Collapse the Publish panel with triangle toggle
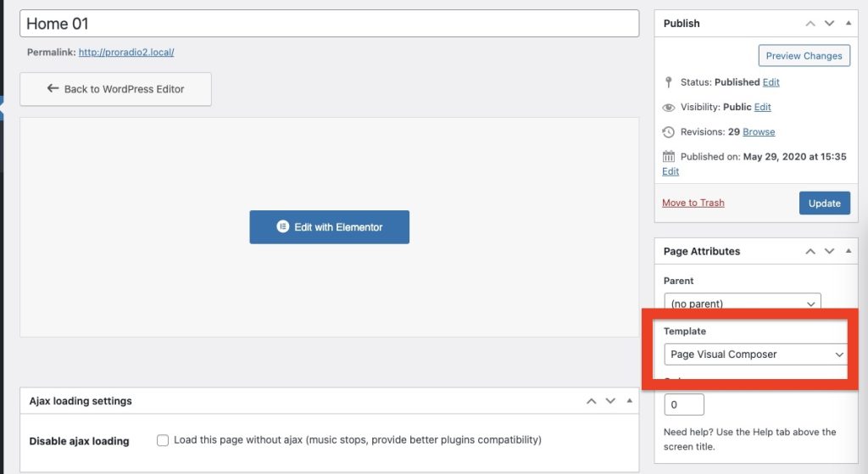Image resolution: width=868 pixels, height=474 pixels. [849, 24]
